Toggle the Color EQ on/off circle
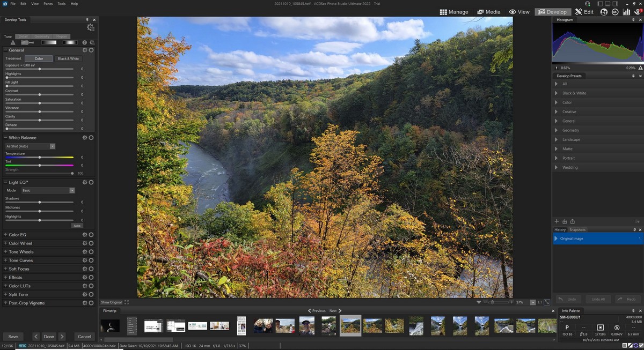The height and width of the screenshot is (350, 644). point(91,235)
